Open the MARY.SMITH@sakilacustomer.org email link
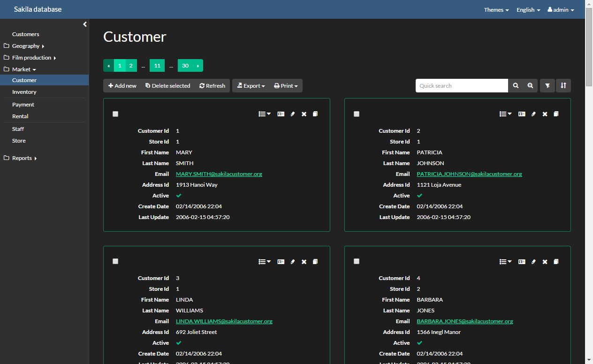The width and height of the screenshot is (593, 364). (x=219, y=174)
